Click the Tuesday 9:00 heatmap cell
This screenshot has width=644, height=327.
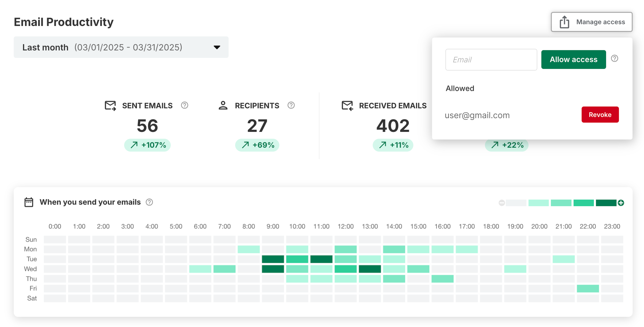[273, 259]
